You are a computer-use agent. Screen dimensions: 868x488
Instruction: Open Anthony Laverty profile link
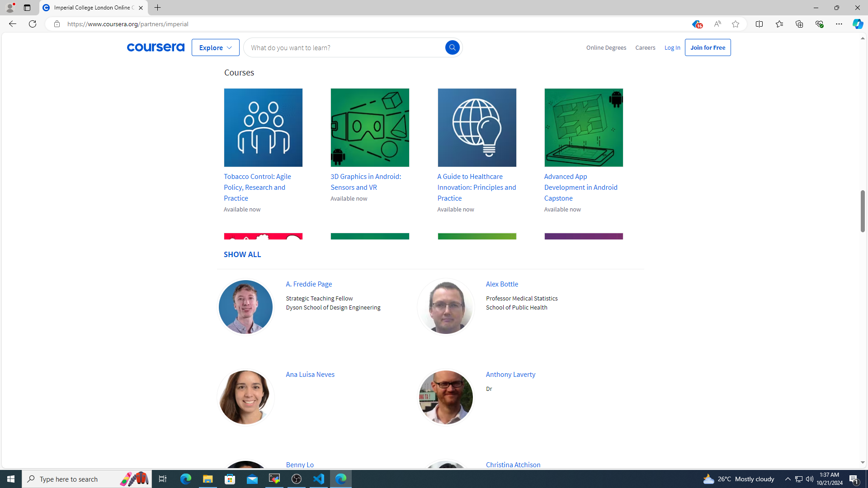click(510, 374)
